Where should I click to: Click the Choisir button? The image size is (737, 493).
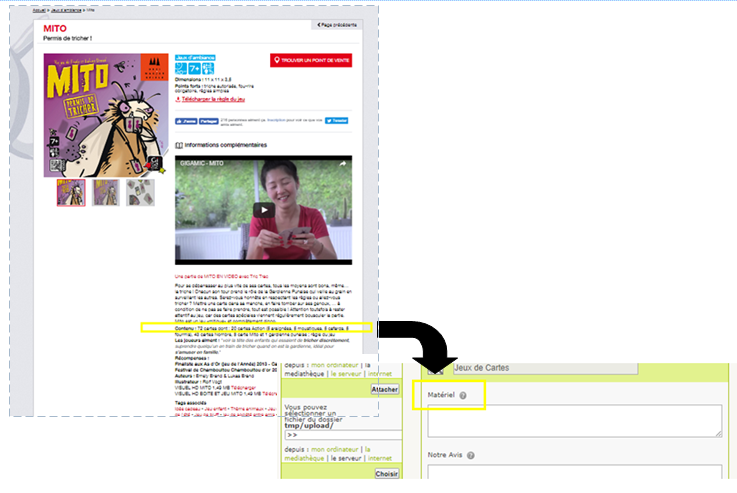pos(385,474)
